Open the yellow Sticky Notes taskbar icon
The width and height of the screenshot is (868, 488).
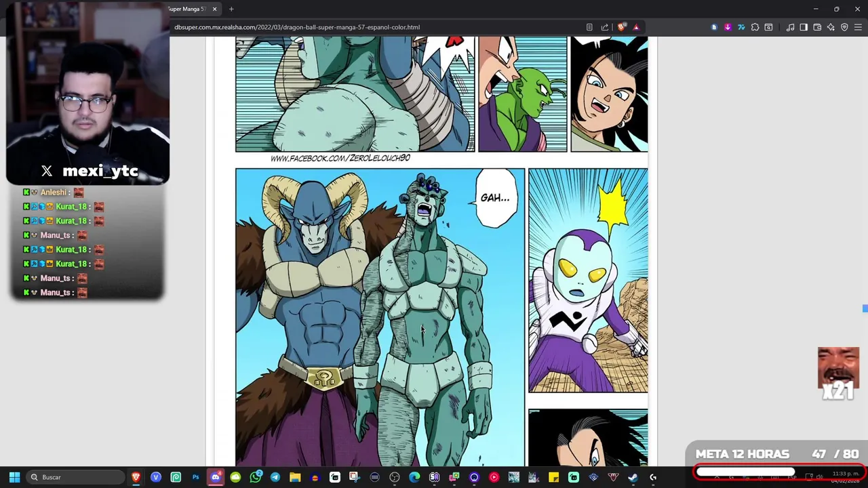pyautogui.click(x=553, y=477)
